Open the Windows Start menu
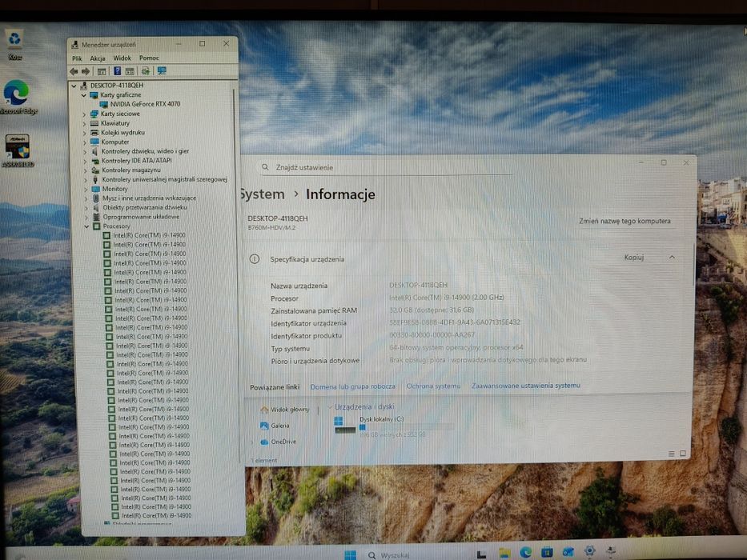 click(x=350, y=554)
